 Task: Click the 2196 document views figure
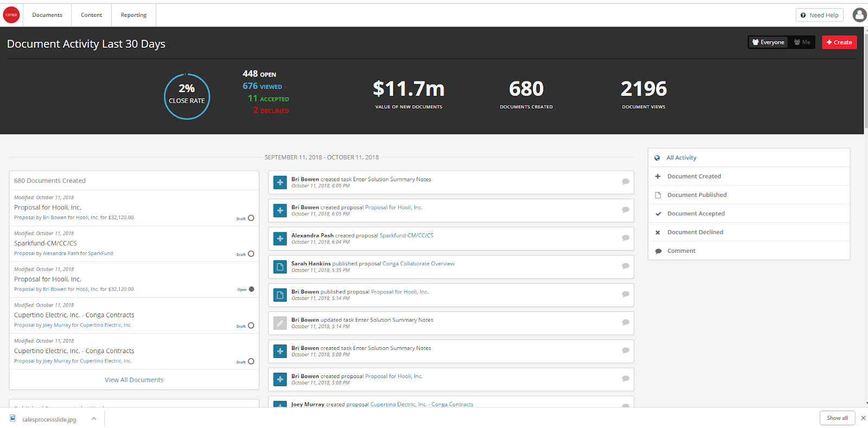644,89
